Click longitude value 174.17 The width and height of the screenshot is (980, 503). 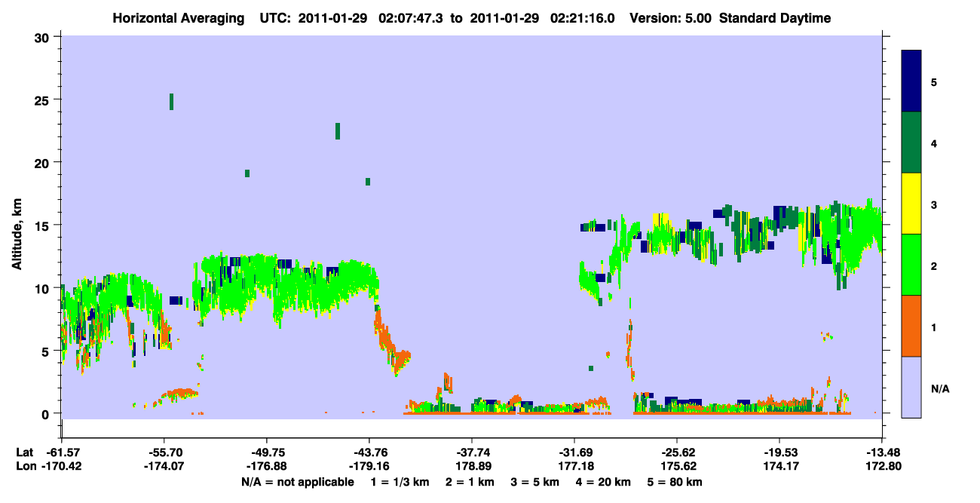click(x=779, y=466)
